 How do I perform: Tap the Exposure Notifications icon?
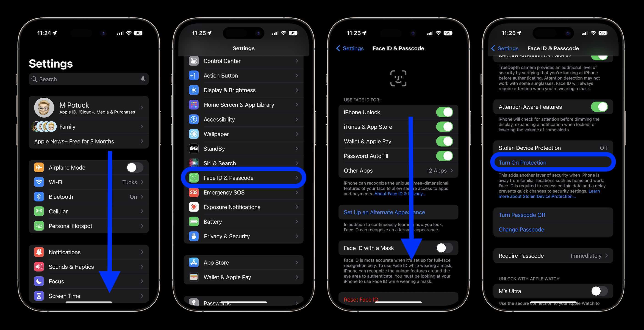194,207
